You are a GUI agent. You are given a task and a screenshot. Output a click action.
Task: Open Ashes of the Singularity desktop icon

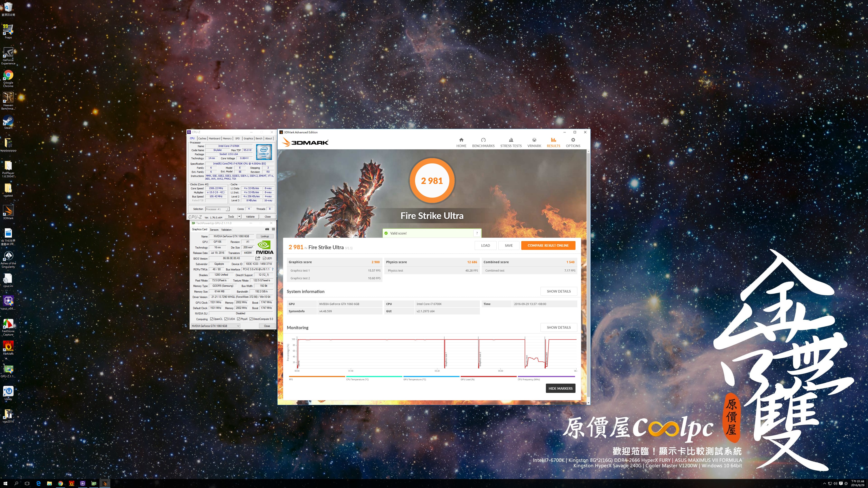(x=8, y=259)
